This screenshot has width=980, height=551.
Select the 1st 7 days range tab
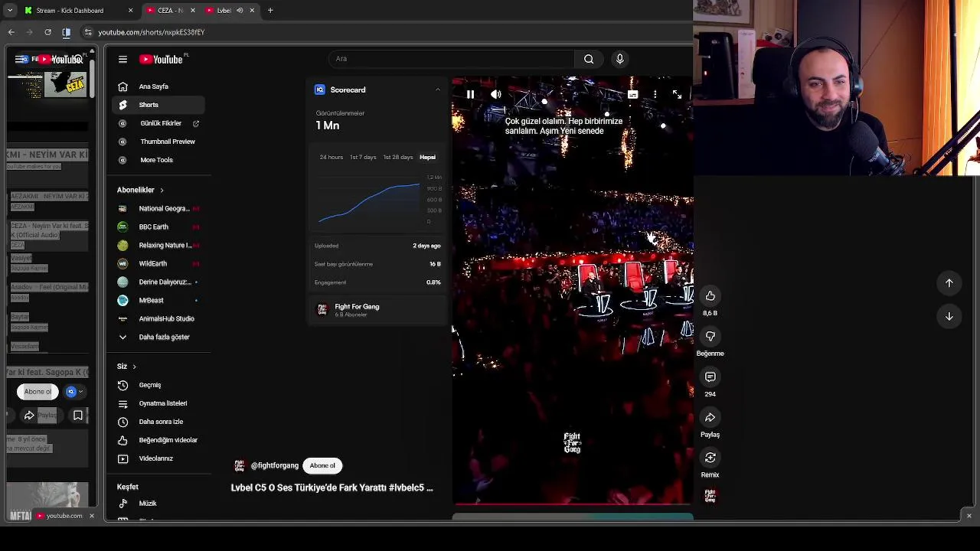click(363, 157)
